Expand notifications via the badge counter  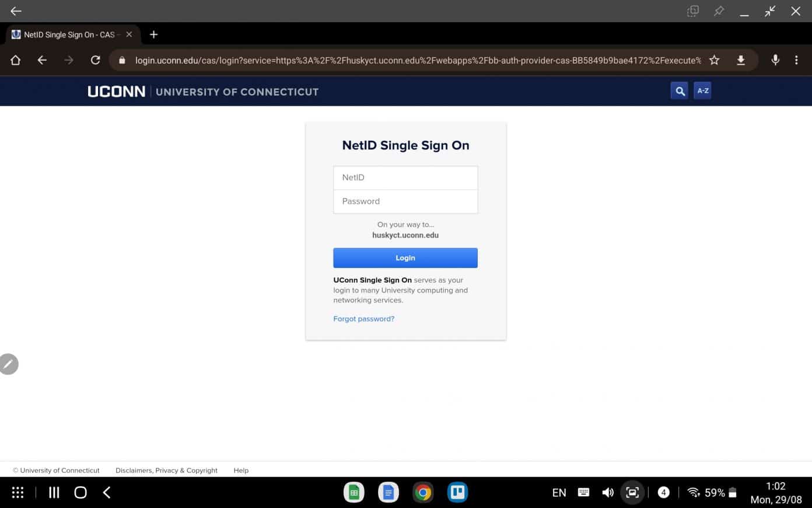pos(663,492)
